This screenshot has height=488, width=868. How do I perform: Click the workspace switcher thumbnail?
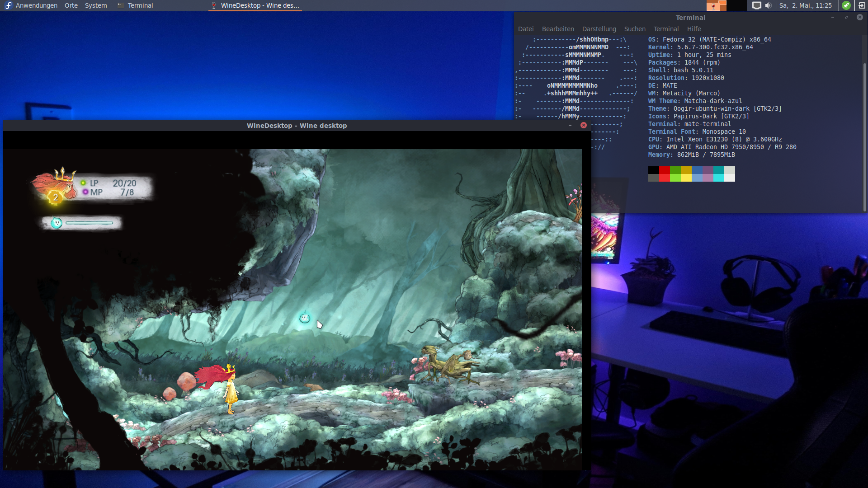coord(716,5)
